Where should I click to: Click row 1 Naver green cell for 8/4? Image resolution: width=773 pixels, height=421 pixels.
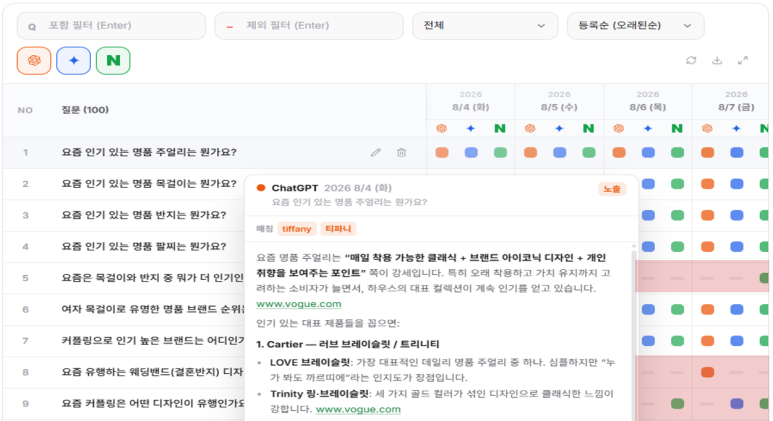pos(500,152)
